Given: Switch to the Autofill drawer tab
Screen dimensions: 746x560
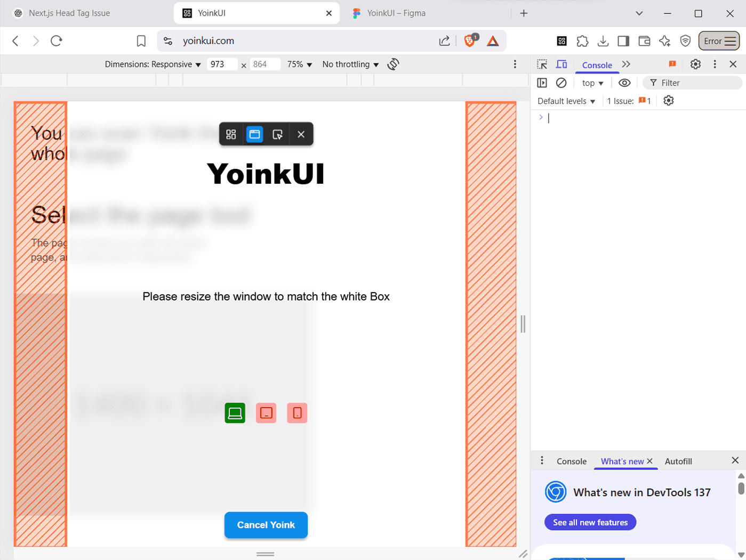Looking at the screenshot, I should point(678,461).
